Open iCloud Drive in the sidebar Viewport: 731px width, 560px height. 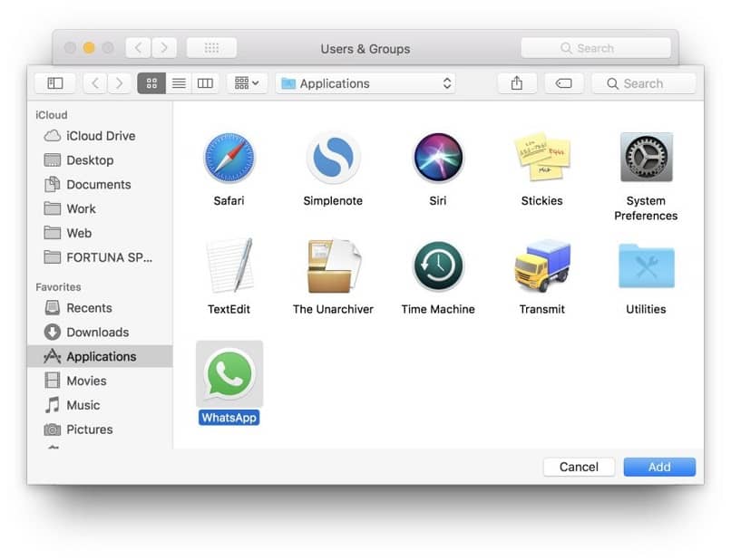(x=100, y=136)
